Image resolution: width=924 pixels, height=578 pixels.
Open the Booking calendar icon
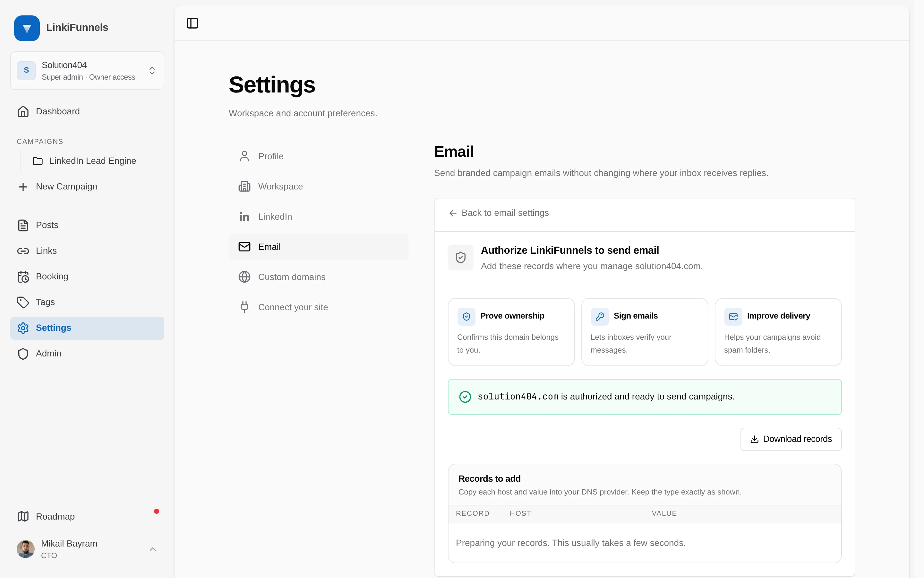tap(23, 276)
